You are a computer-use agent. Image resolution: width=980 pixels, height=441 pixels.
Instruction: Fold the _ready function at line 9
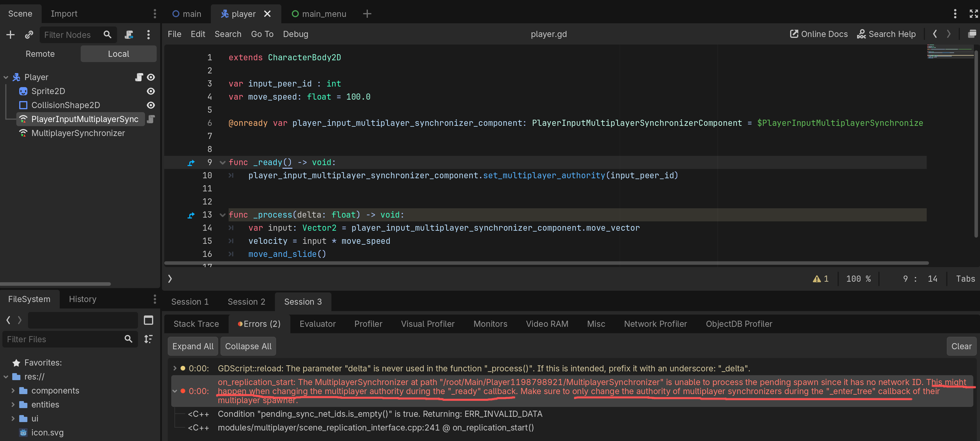click(223, 163)
